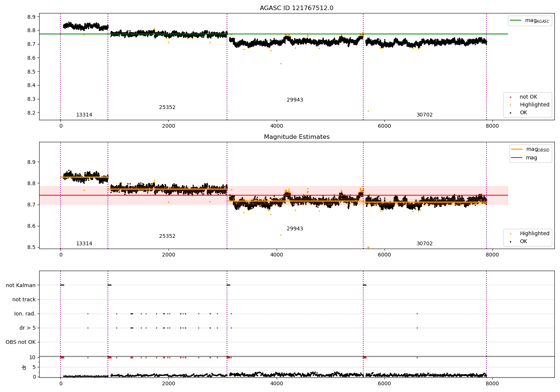
Task: Click the red 'mag' legend entry
Action: click(524, 158)
